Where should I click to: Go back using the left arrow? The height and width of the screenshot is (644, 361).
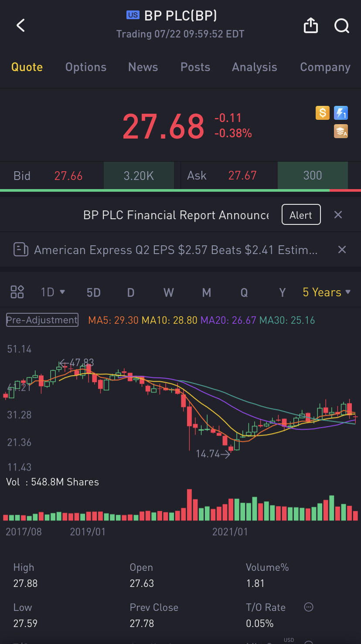pyautogui.click(x=20, y=26)
